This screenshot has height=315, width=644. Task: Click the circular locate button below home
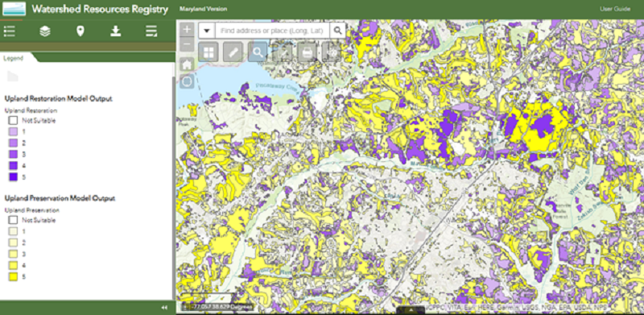tap(187, 81)
